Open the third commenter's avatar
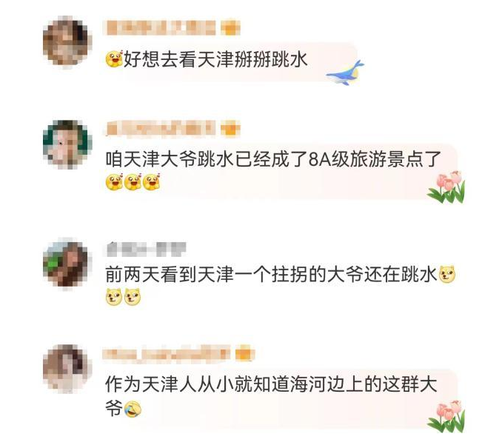502x448 pixels. pos(67,264)
